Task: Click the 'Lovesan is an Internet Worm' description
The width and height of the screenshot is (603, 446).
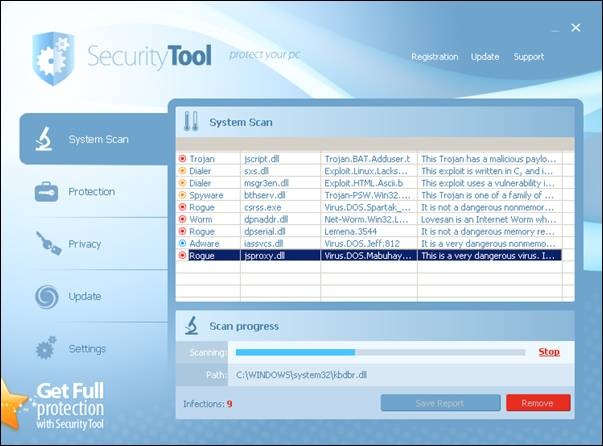Action: coord(488,219)
